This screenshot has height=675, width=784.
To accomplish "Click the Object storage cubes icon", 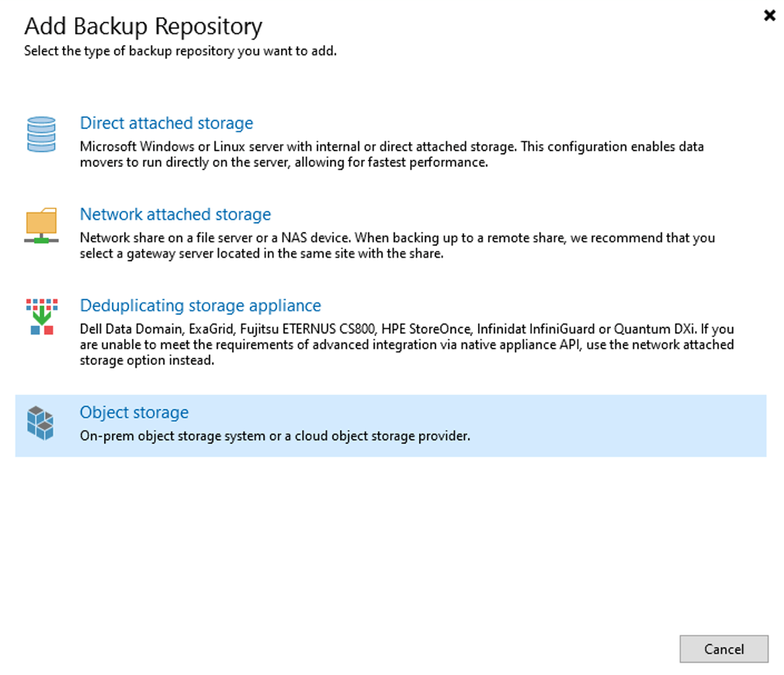I will pyautogui.click(x=41, y=423).
